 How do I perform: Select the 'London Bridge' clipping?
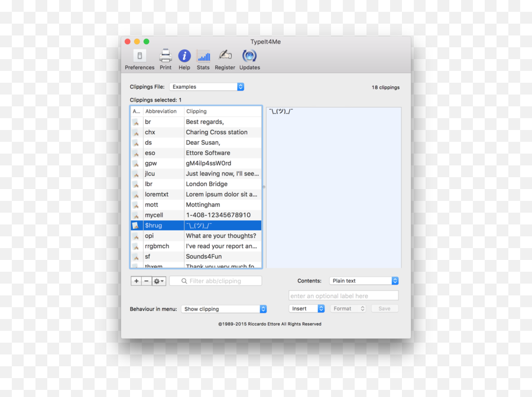click(207, 184)
